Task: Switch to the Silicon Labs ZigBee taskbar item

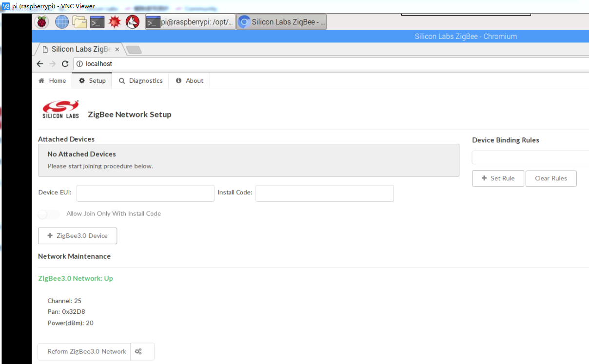Action: click(x=281, y=22)
